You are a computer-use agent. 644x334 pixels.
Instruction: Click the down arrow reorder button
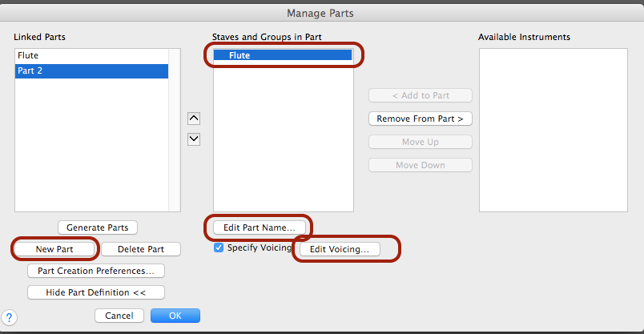tap(194, 139)
